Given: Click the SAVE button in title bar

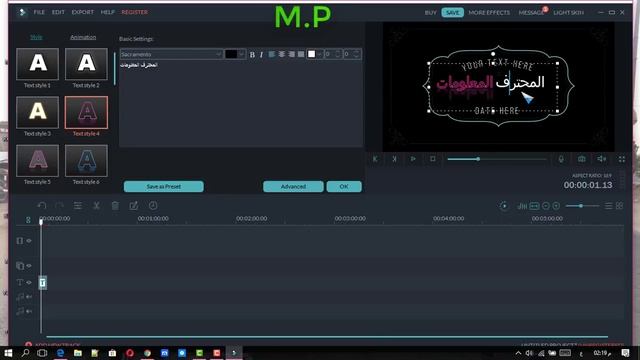Looking at the screenshot, I should (452, 13).
